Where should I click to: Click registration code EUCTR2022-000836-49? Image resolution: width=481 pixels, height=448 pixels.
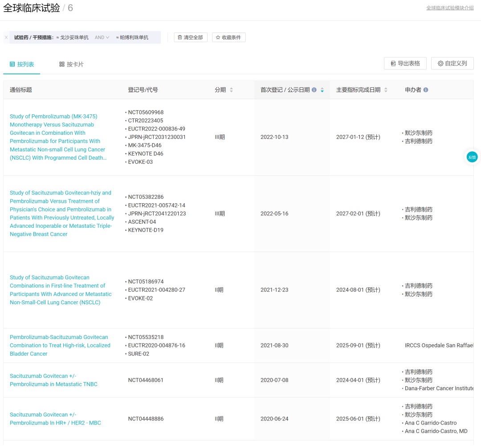click(156, 129)
